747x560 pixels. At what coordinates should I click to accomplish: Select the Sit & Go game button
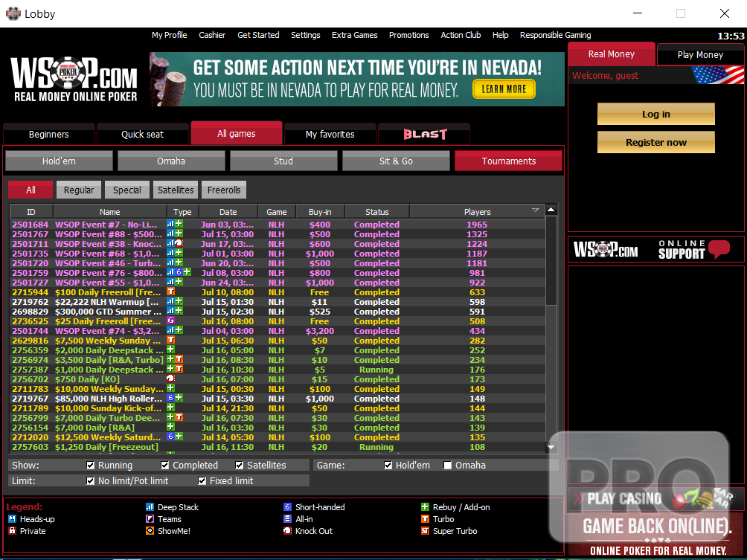396,161
